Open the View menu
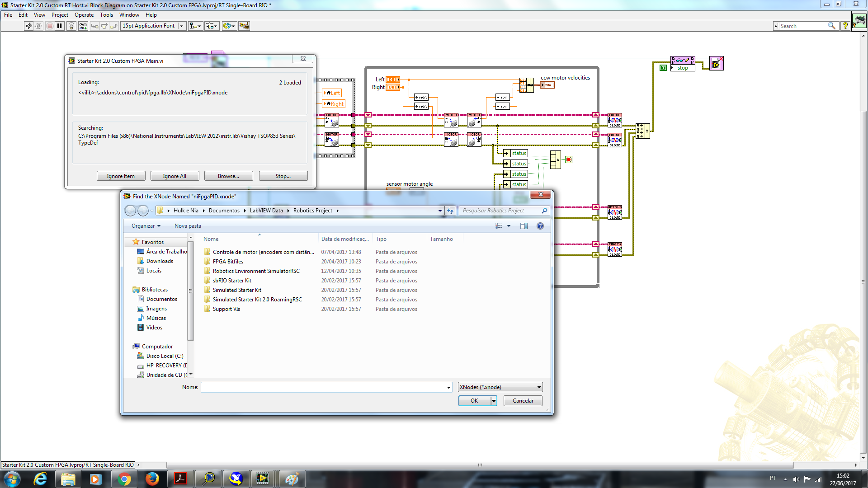This screenshot has width=868, height=488. (39, 15)
